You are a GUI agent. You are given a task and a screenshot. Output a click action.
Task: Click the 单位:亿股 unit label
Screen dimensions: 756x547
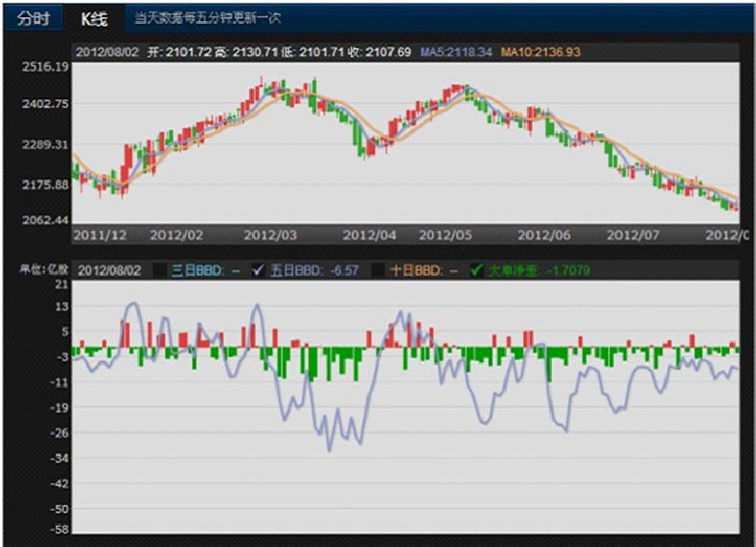tap(36, 271)
